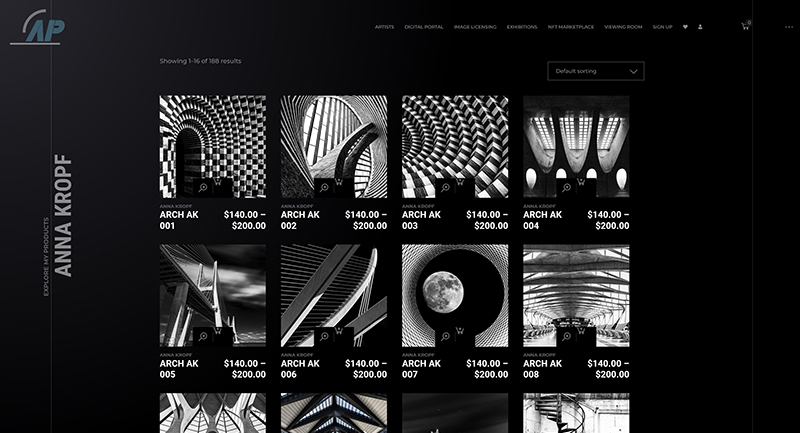Image resolution: width=800 pixels, height=433 pixels.
Task: Open Digital Portal menu item
Action: pos(424,27)
